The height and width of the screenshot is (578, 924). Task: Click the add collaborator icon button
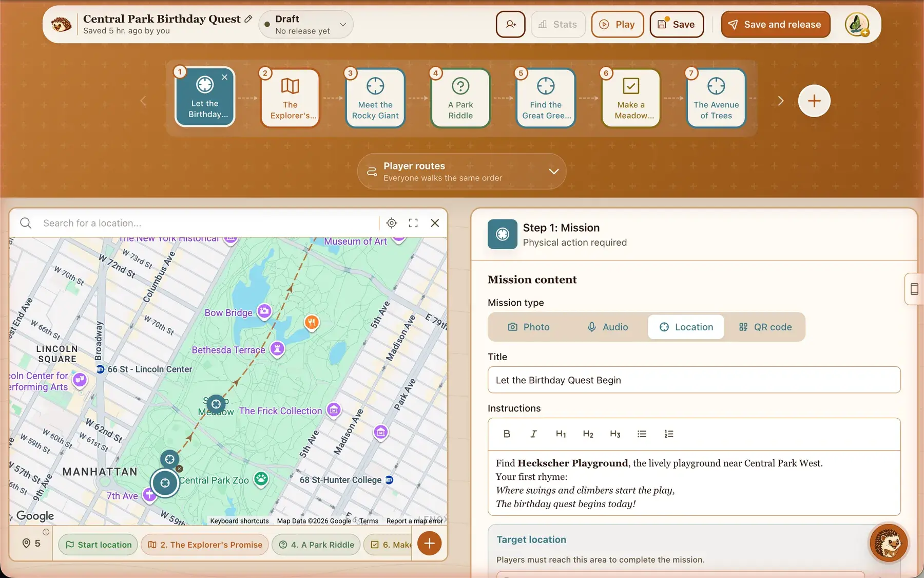click(511, 24)
